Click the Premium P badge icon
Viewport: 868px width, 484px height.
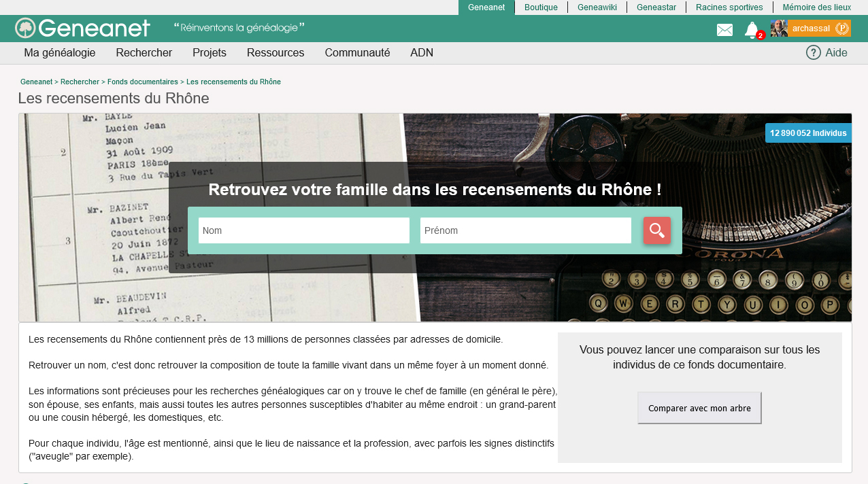(x=842, y=29)
